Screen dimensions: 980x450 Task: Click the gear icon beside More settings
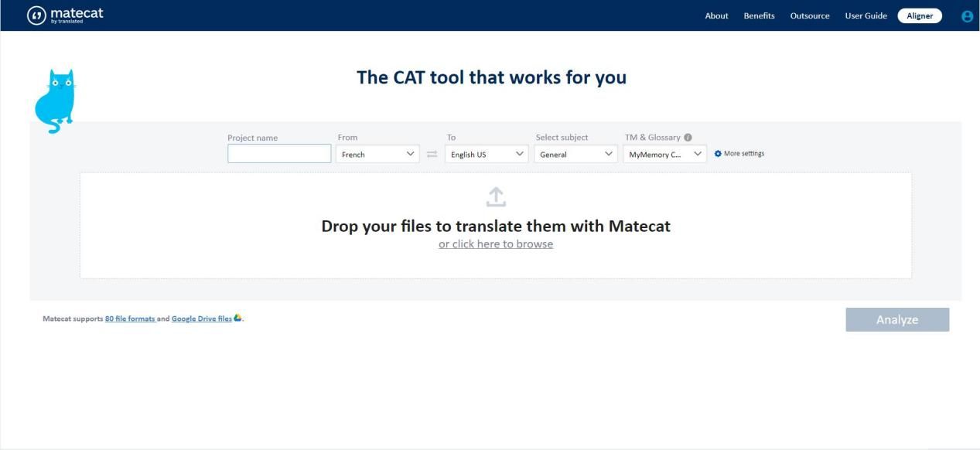(x=718, y=154)
